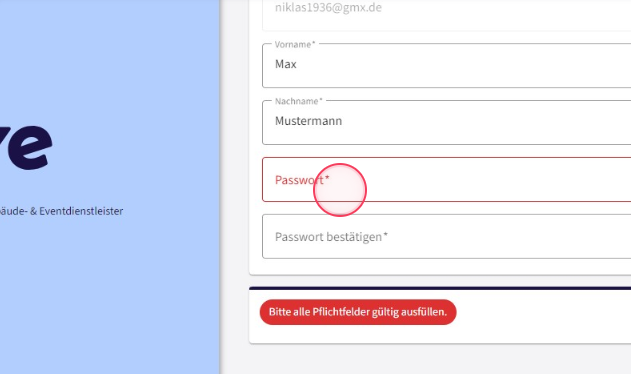
Task: Place the cursor after the text Max
Action: pos(297,64)
